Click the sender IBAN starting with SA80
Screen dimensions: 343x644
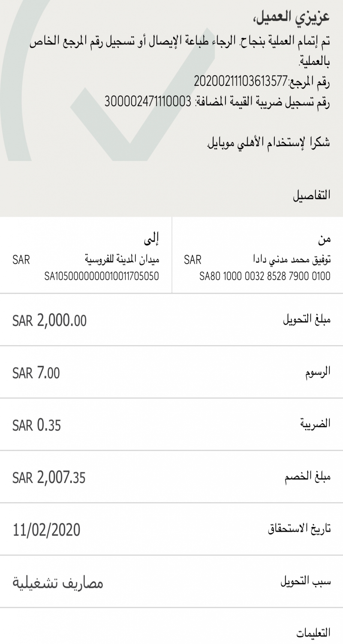pyautogui.click(x=265, y=276)
